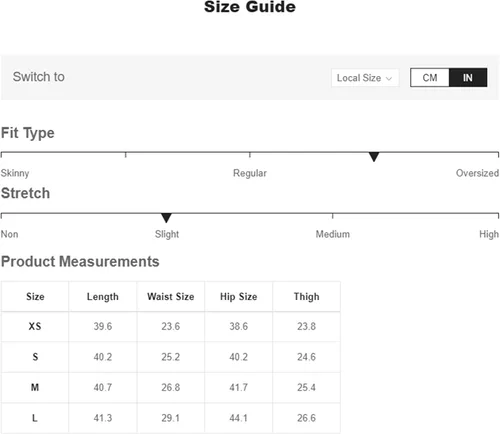
Task: Click L thigh value 26.6
Action: tap(306, 418)
